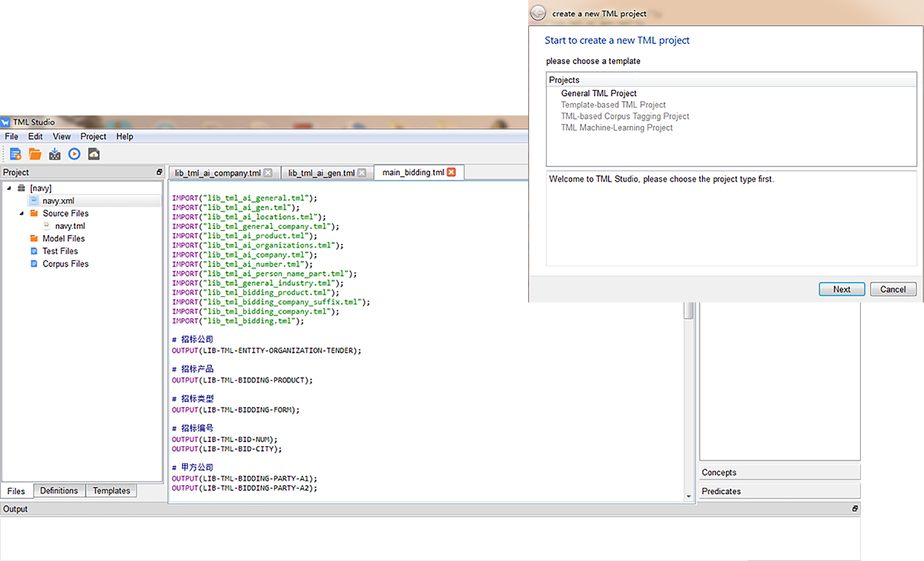Click the Corpus Files blue document icon
The image size is (924, 561).
tap(34, 264)
